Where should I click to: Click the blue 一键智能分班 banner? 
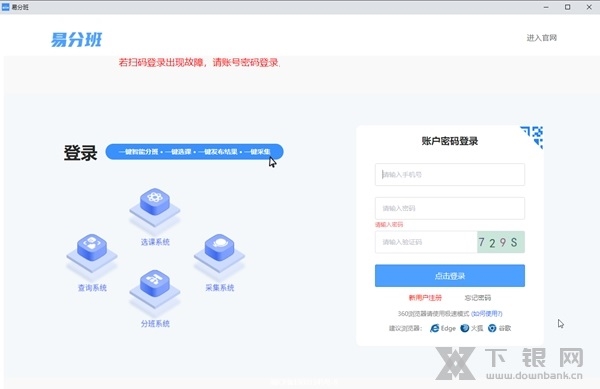click(x=194, y=151)
